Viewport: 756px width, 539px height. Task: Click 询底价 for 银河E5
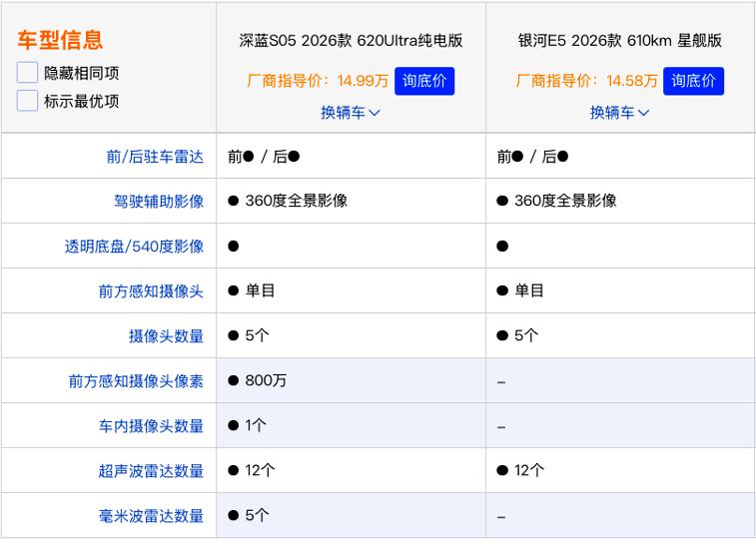(693, 81)
